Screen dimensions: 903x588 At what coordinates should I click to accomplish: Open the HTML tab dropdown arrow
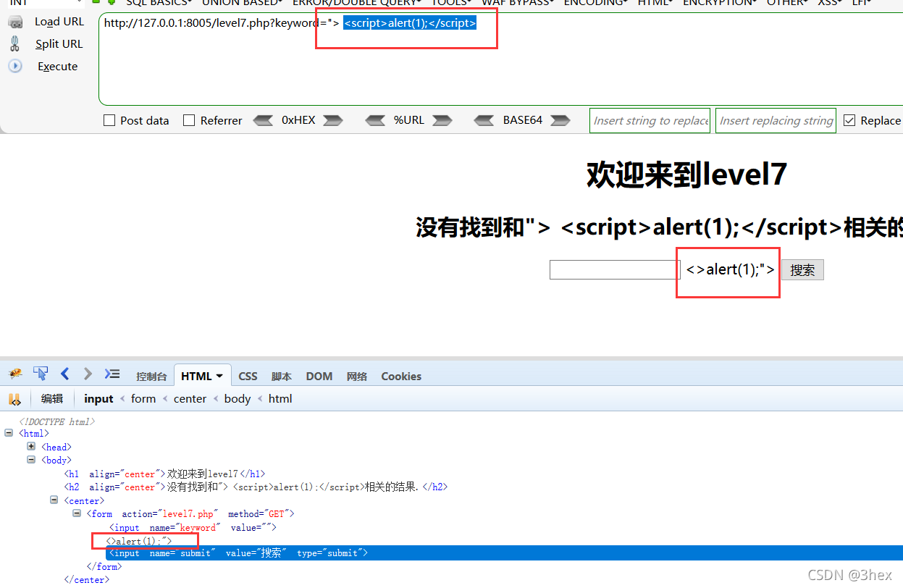(x=219, y=376)
